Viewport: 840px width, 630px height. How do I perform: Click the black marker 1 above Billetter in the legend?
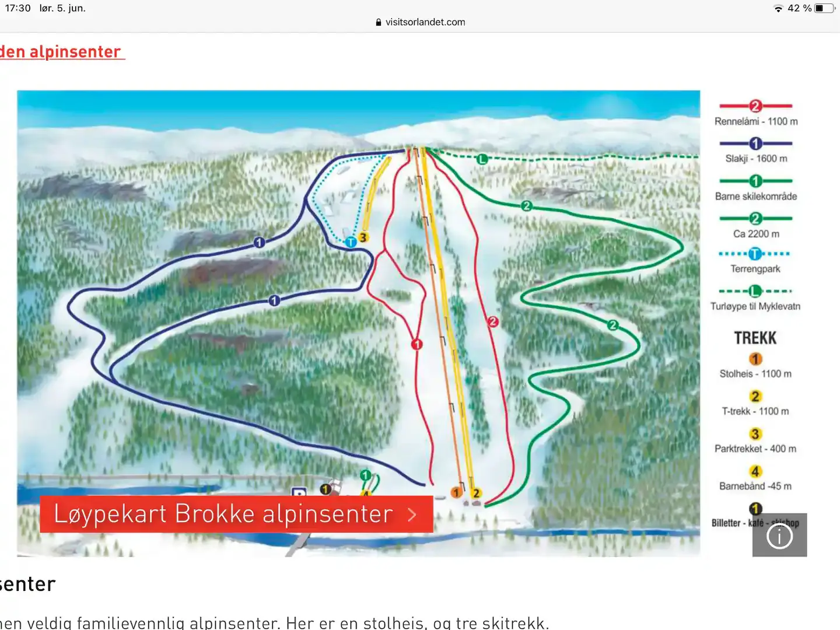[755, 509]
